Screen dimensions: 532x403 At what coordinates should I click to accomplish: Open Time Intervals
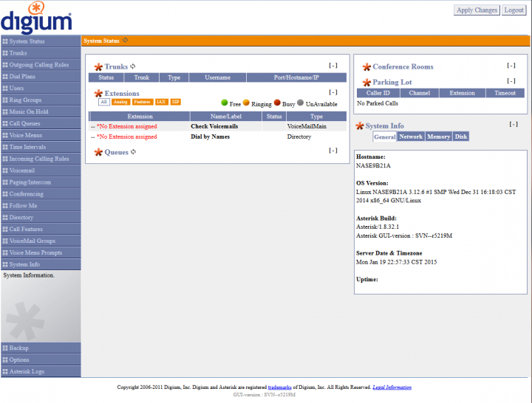(x=41, y=147)
